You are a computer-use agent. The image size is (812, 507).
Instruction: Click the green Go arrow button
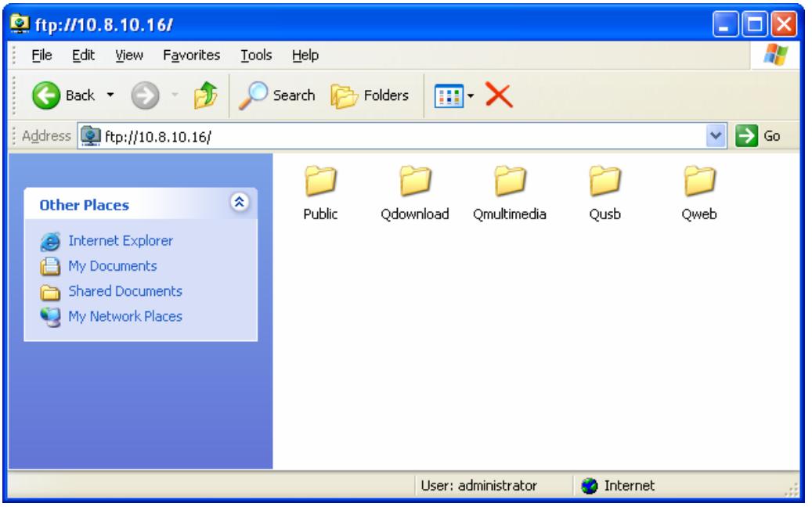(747, 136)
